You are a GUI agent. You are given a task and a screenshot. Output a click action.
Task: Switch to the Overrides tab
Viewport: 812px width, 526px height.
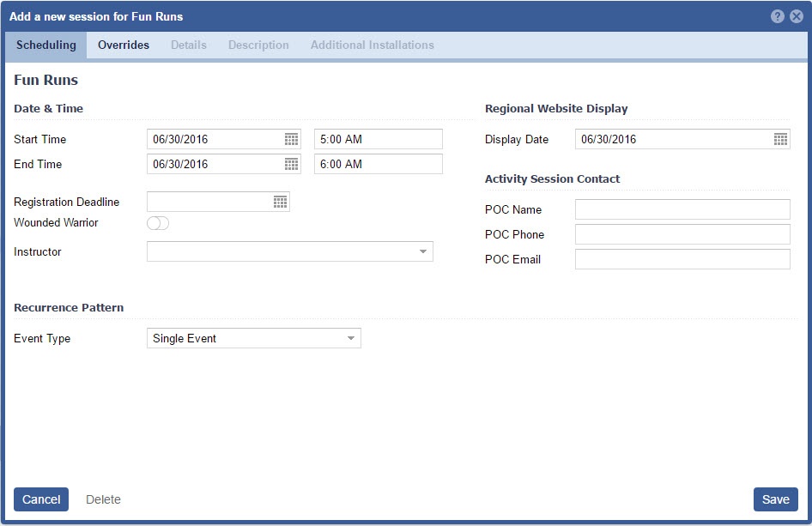[124, 45]
